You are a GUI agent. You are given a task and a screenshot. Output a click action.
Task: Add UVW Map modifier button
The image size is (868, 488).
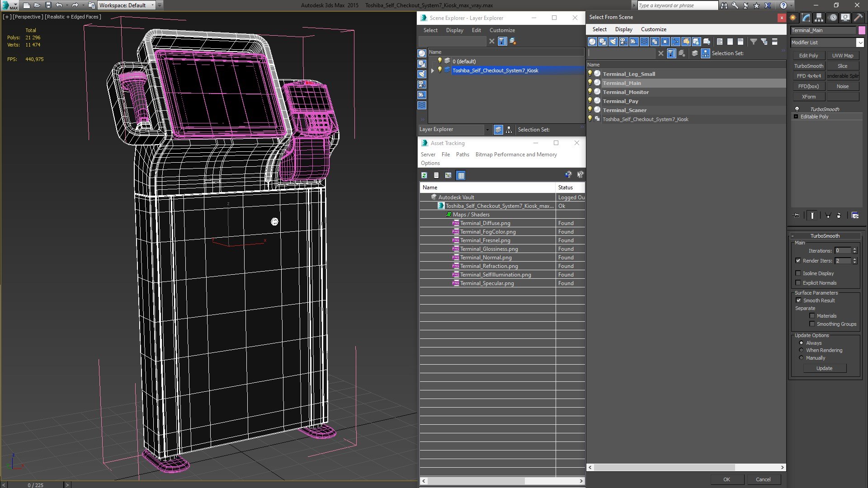click(843, 56)
